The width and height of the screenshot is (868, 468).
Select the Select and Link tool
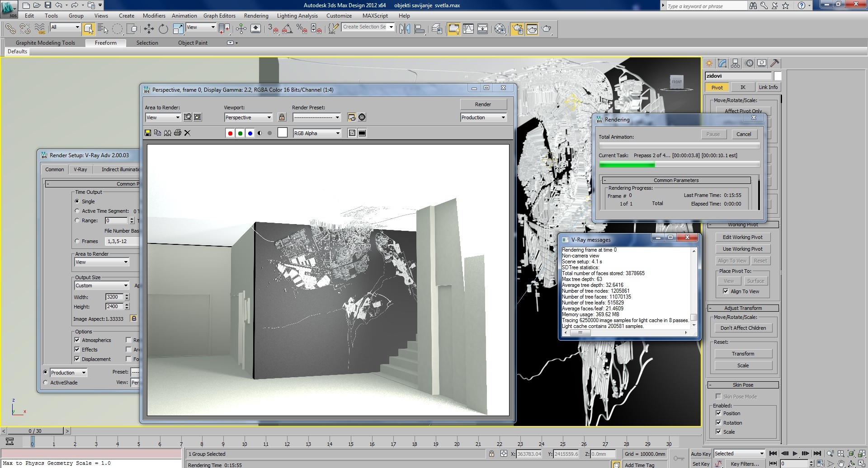coord(10,29)
